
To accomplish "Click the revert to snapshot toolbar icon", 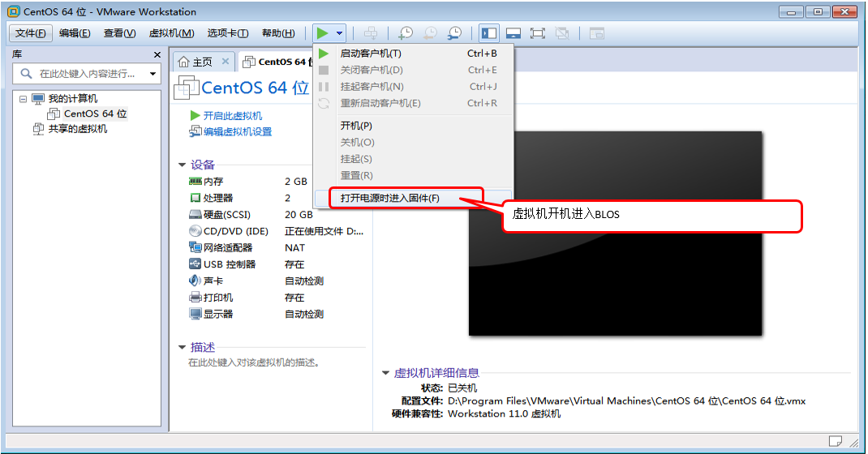I will pyautogui.click(x=430, y=33).
